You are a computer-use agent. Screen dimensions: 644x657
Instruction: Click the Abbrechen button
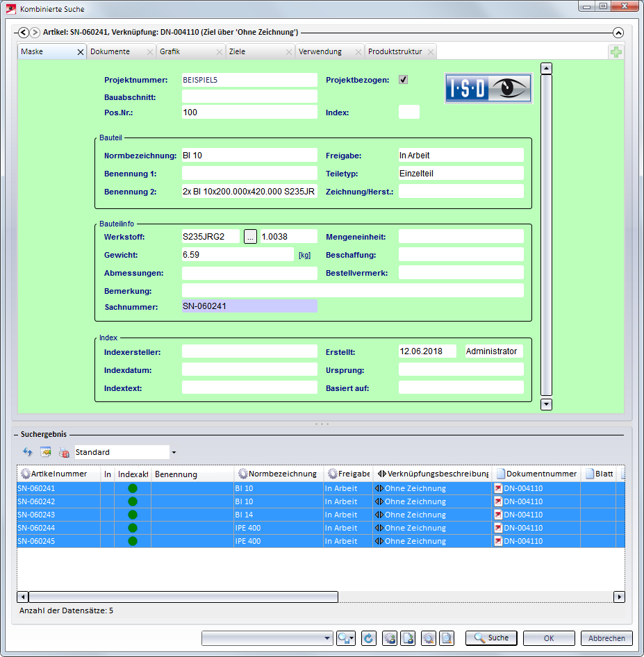coord(606,638)
